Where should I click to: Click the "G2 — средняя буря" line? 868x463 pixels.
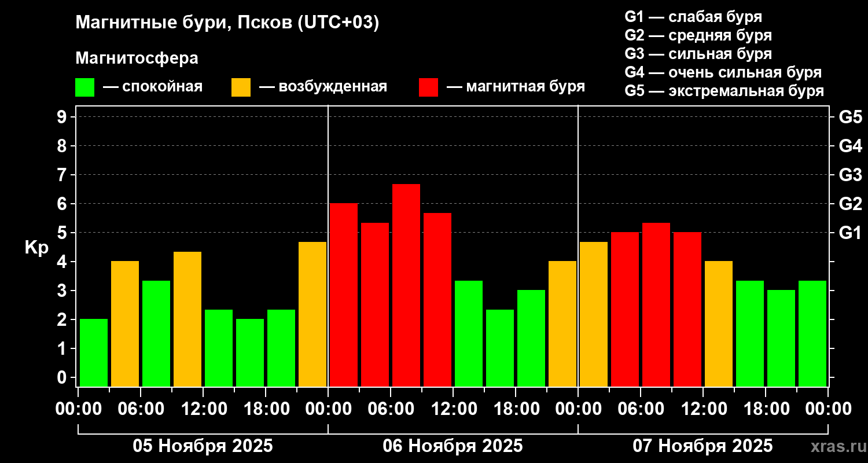click(698, 35)
